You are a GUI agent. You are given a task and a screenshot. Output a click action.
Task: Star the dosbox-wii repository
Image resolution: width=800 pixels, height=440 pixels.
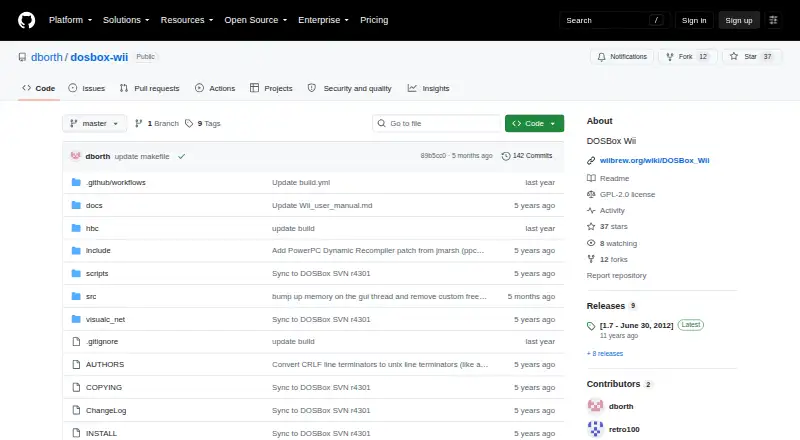pos(752,57)
